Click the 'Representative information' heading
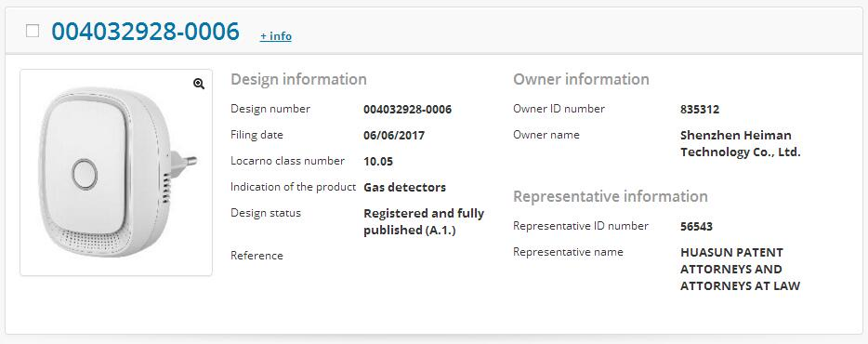The height and width of the screenshot is (344, 868). coord(611,197)
